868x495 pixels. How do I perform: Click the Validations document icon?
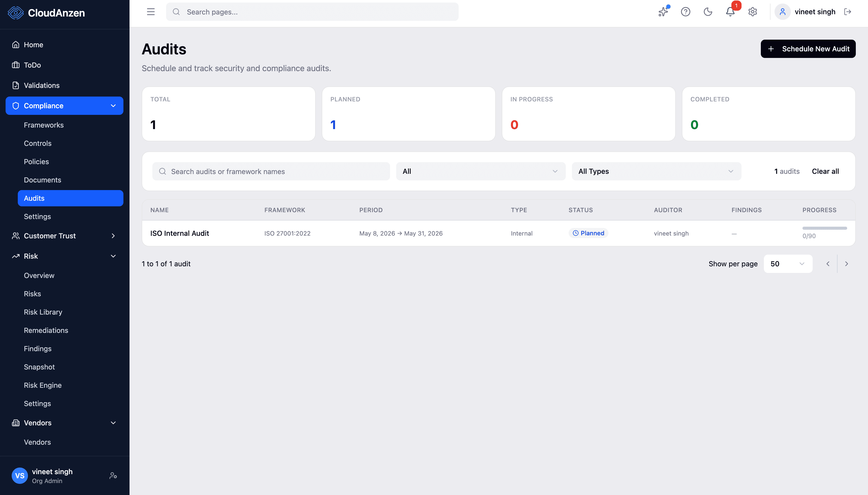coord(16,85)
